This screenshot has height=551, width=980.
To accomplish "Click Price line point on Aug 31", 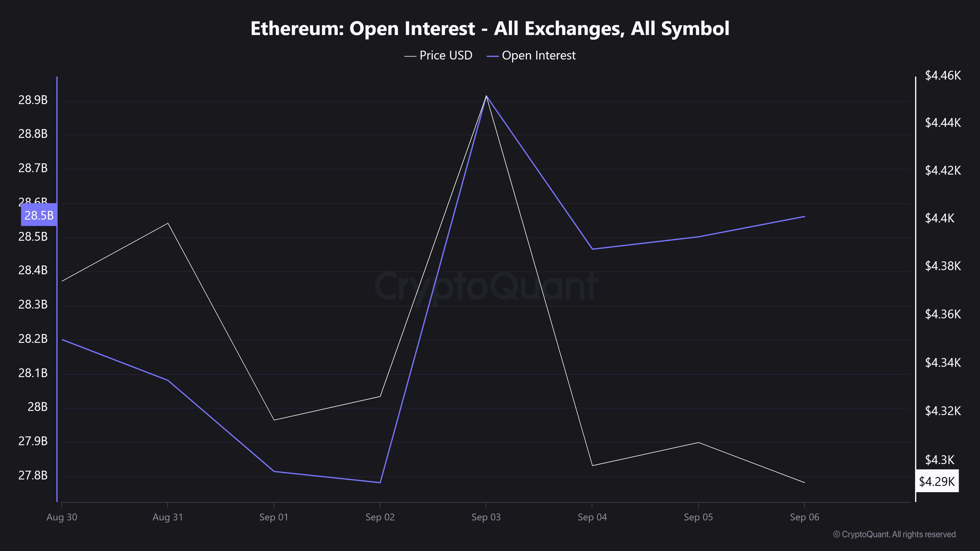I will 168,223.
